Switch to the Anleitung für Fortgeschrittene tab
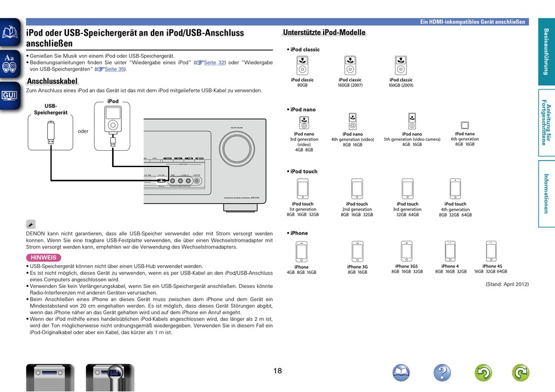555x392 pixels. coord(546,123)
